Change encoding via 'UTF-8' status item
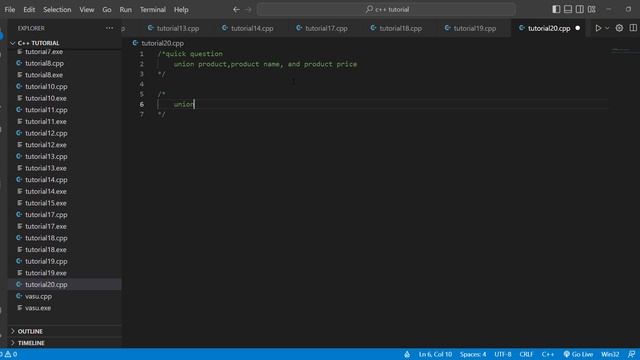This screenshot has height=360, width=640. pyautogui.click(x=502, y=354)
